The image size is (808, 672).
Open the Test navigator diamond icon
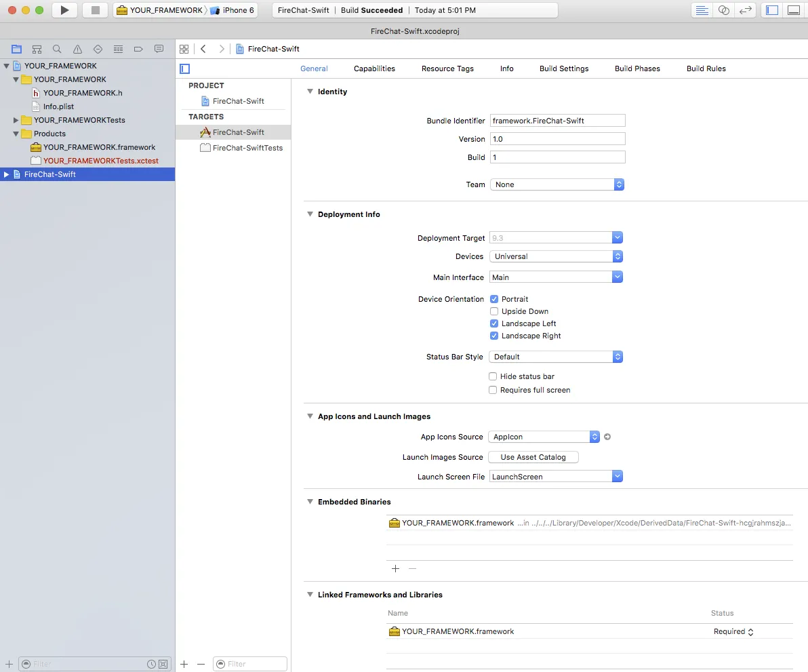coord(98,49)
